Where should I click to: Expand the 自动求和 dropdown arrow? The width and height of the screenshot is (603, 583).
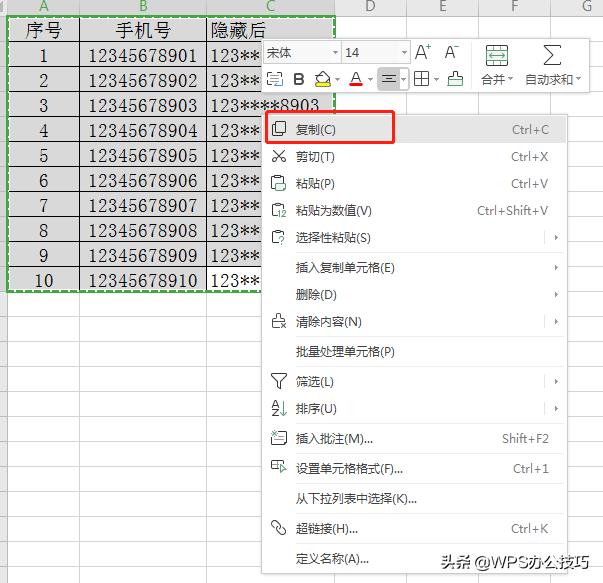point(578,79)
